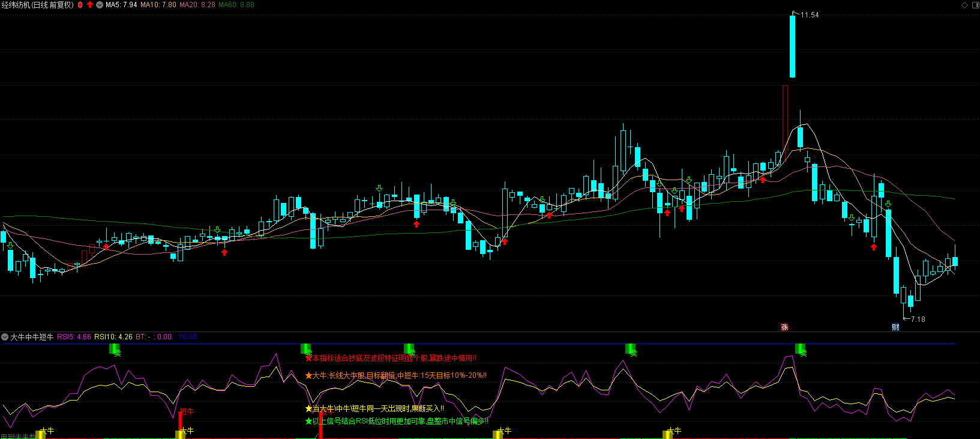This screenshot has width=980, height=439.
Task: Click the 大牛中牛短牛 indicator name
Action: point(32,337)
